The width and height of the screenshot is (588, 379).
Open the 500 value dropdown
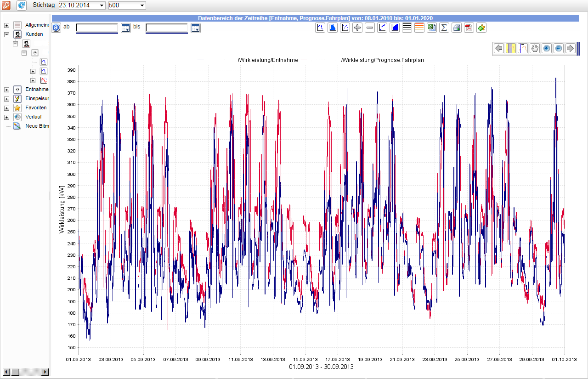tap(142, 6)
